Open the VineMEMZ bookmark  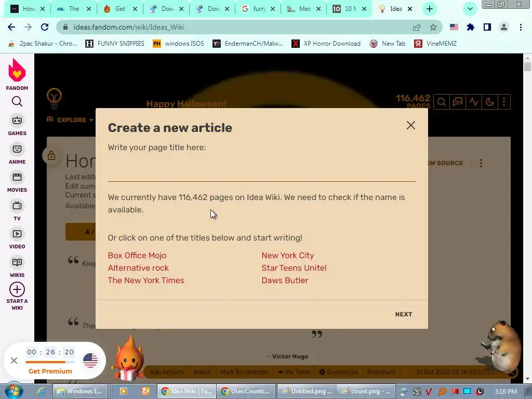tap(436, 44)
